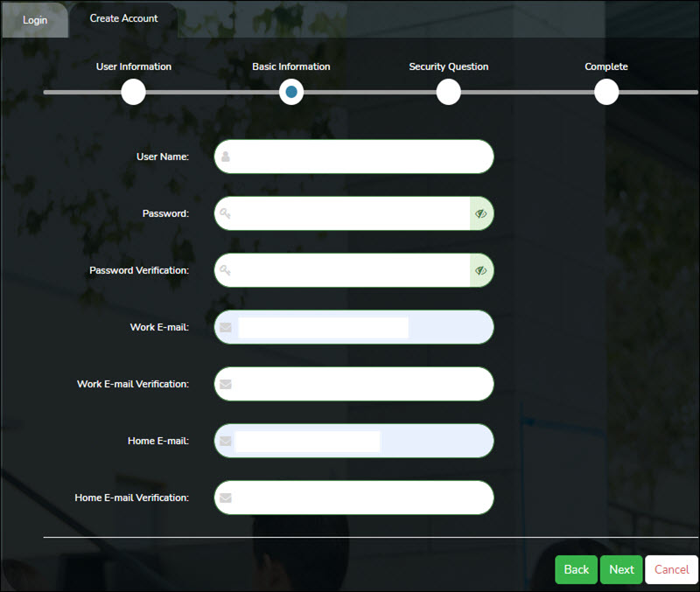Click key icon in Password Verification field
This screenshot has width=700, height=592.
point(226,270)
